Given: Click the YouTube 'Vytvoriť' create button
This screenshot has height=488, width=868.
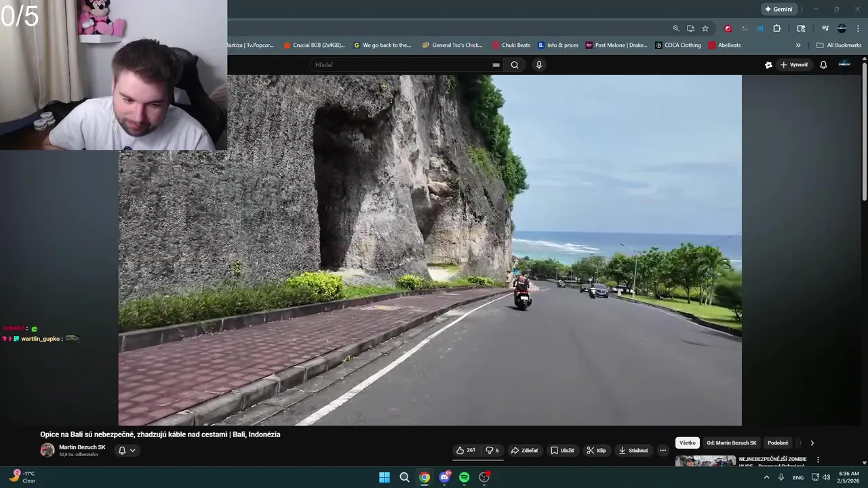Looking at the screenshot, I should coord(794,65).
